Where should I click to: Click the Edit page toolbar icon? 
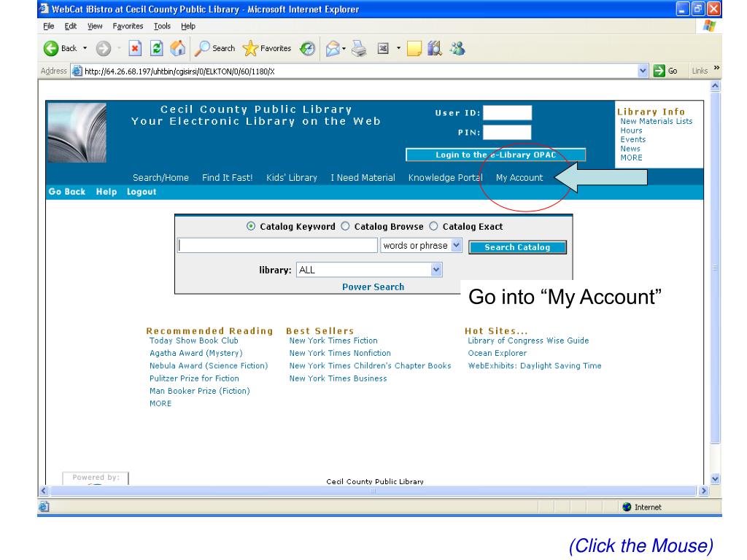pyautogui.click(x=383, y=48)
